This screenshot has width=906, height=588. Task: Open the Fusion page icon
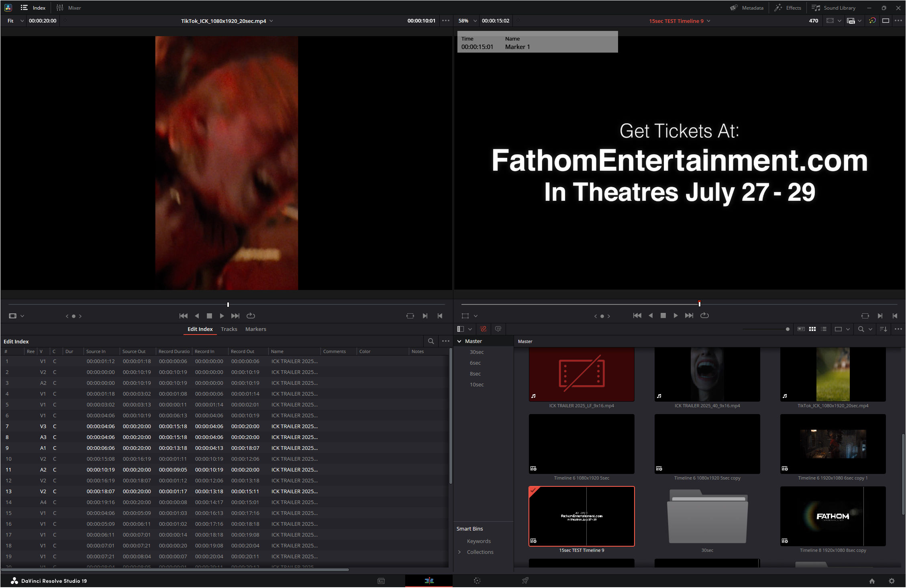477,581
